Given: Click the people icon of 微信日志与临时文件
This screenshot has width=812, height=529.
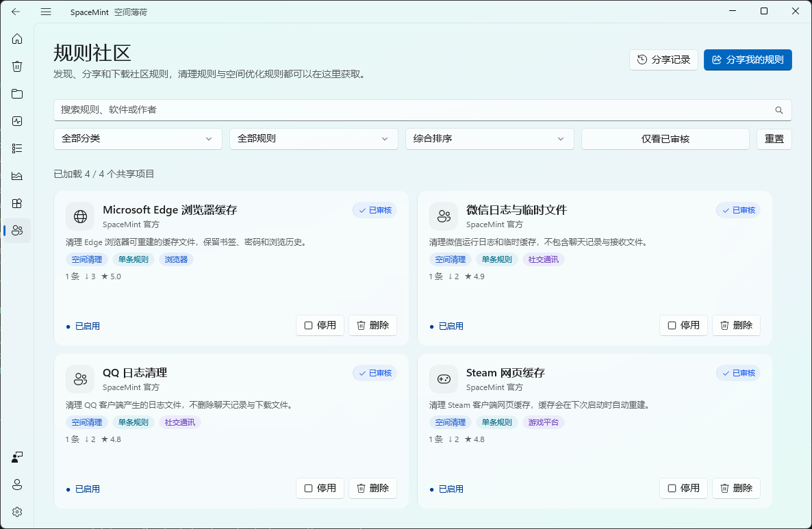Looking at the screenshot, I should tap(444, 216).
